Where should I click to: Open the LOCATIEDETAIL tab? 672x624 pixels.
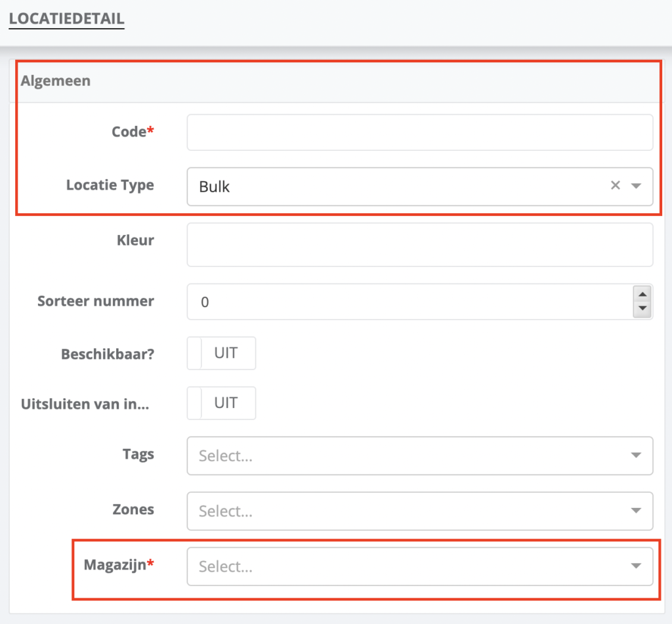(x=66, y=18)
